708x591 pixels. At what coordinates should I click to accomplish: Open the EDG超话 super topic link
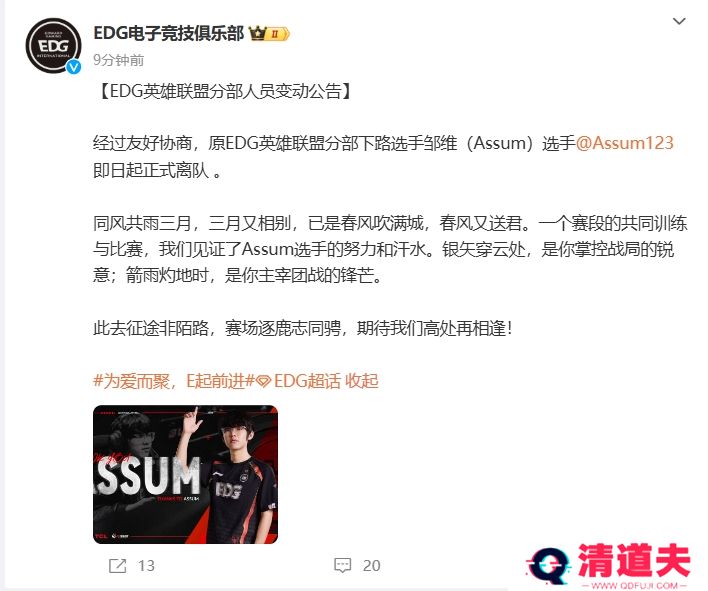[307, 381]
